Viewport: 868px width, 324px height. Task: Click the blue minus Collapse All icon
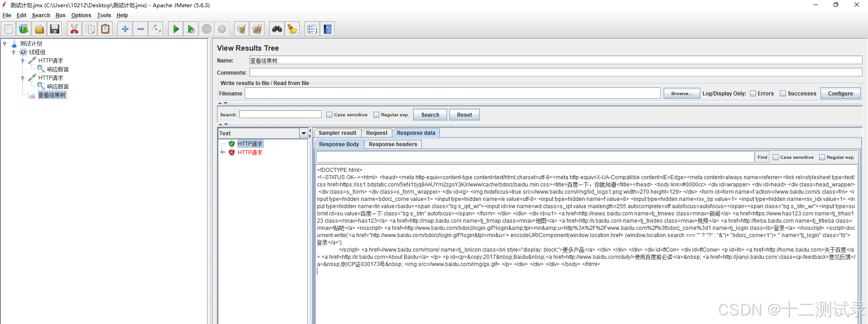coord(141,29)
